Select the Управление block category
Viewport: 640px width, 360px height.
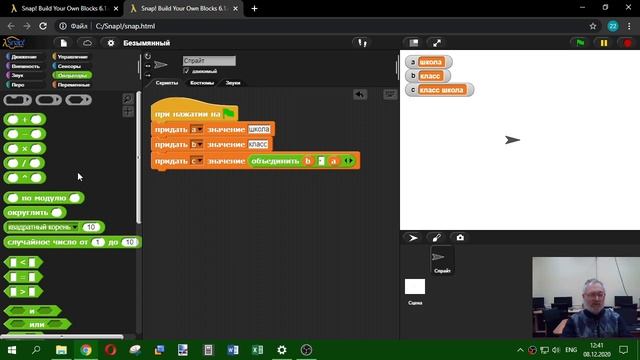(x=71, y=57)
